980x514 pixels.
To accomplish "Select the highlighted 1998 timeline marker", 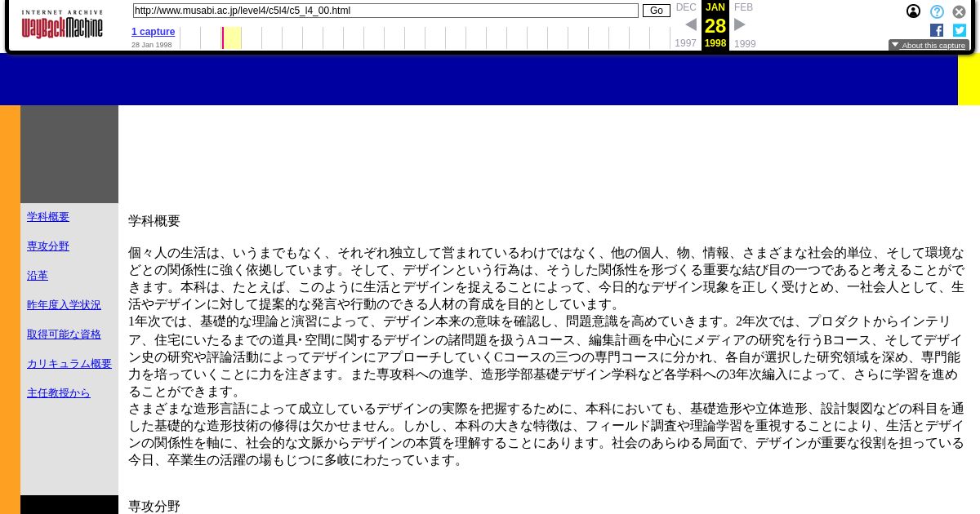I will 231,38.
